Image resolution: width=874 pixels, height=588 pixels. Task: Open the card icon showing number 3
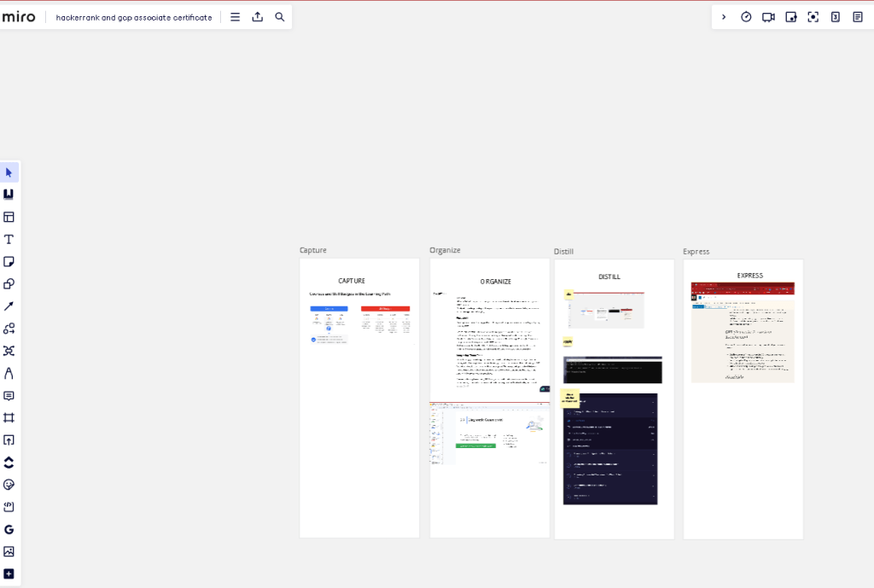click(836, 17)
